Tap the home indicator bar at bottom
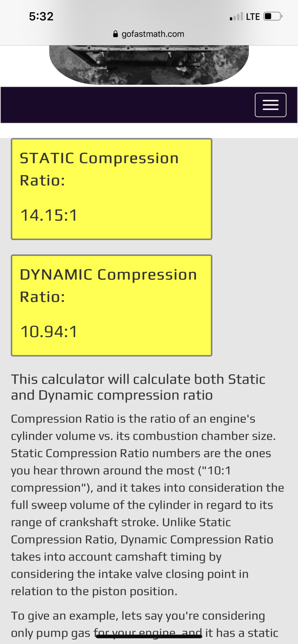298x644 pixels. (x=149, y=636)
